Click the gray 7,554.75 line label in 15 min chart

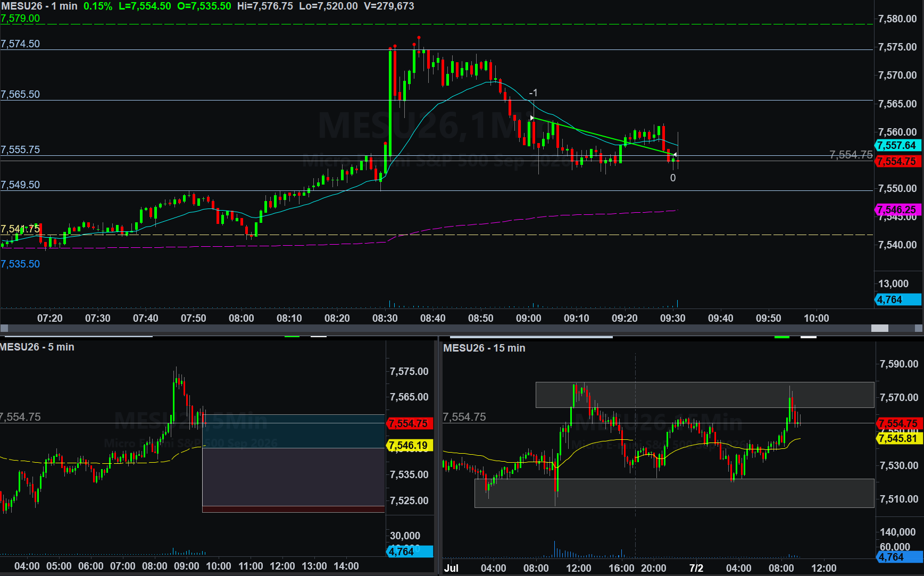click(x=464, y=417)
